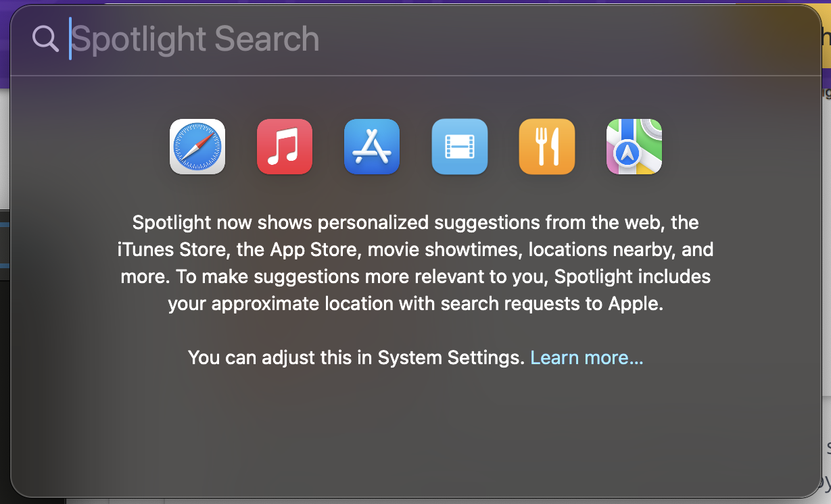Click "You can adjust this in System Settings"
The image size is (831, 504).
pos(356,357)
